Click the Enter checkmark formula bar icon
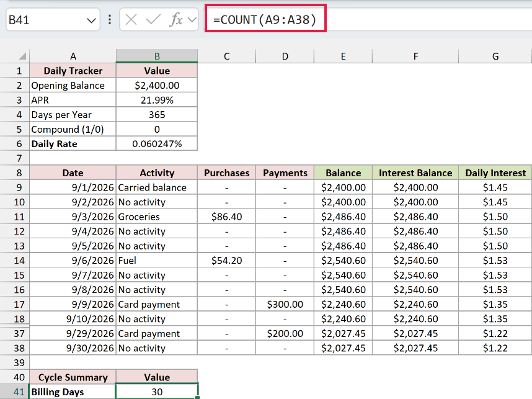 (x=153, y=20)
